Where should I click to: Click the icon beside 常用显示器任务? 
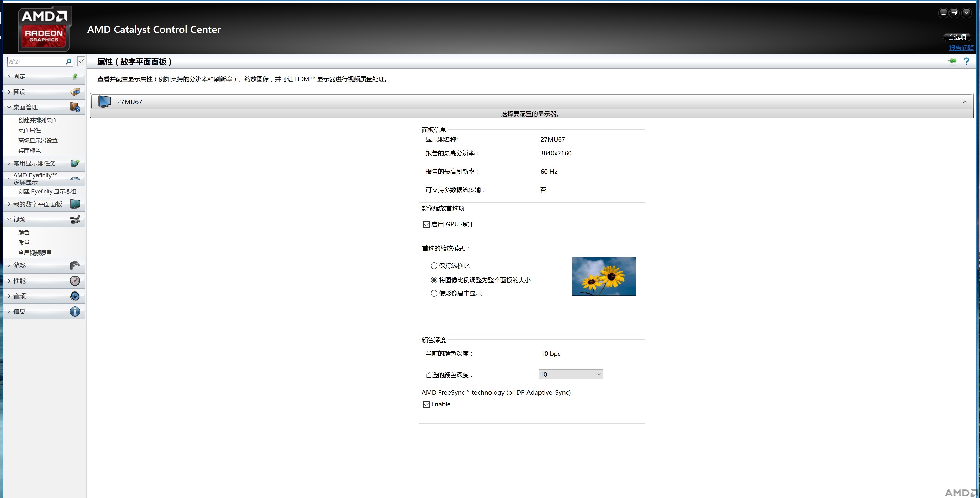point(75,163)
